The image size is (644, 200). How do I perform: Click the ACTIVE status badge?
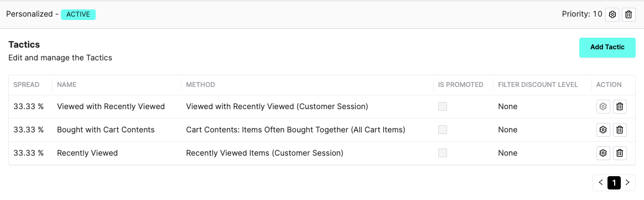pyautogui.click(x=78, y=14)
